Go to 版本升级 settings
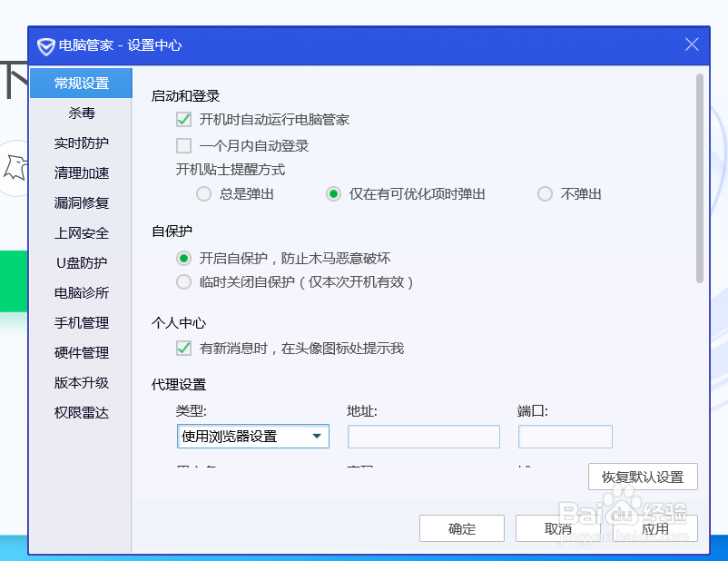 click(82, 383)
